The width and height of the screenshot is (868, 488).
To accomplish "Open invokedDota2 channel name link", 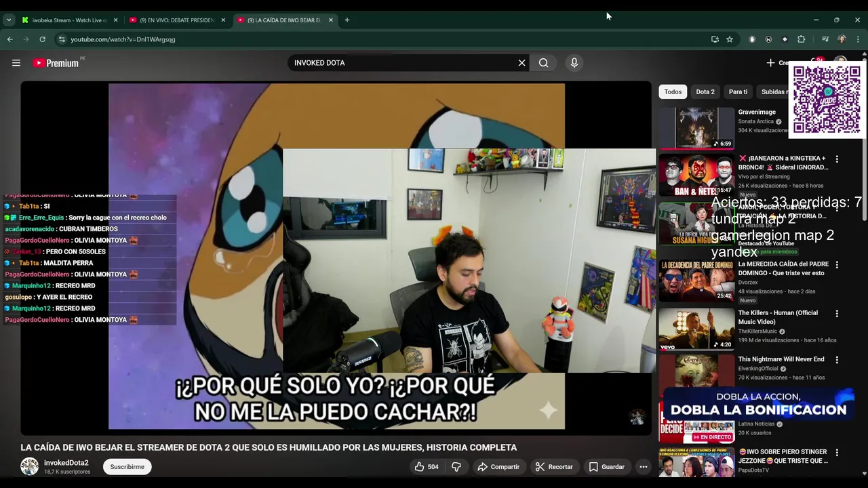I will (x=66, y=463).
